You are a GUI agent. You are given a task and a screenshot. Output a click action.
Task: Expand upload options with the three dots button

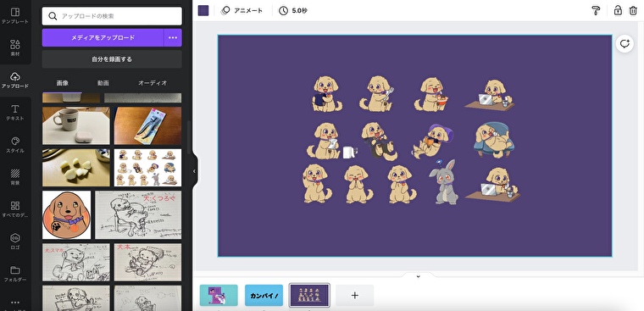173,38
